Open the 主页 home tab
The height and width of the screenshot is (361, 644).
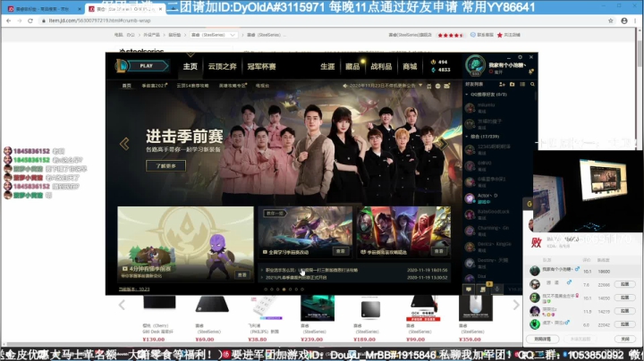(191, 66)
